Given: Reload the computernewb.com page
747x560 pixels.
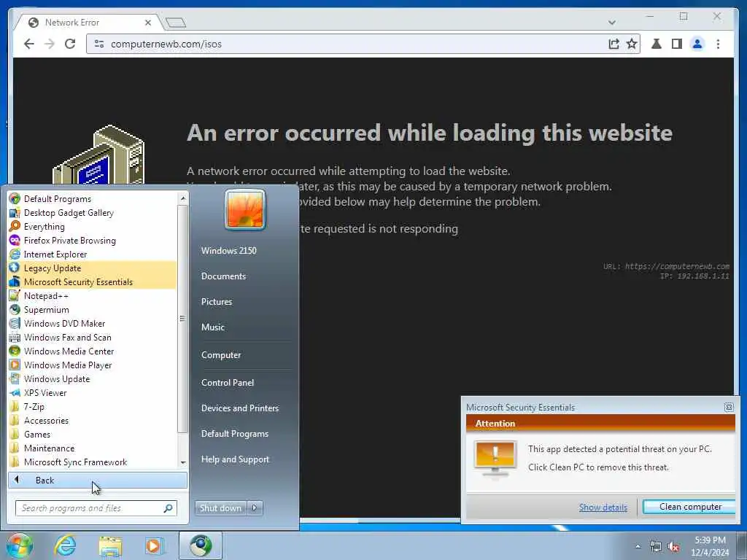Looking at the screenshot, I should click(70, 44).
